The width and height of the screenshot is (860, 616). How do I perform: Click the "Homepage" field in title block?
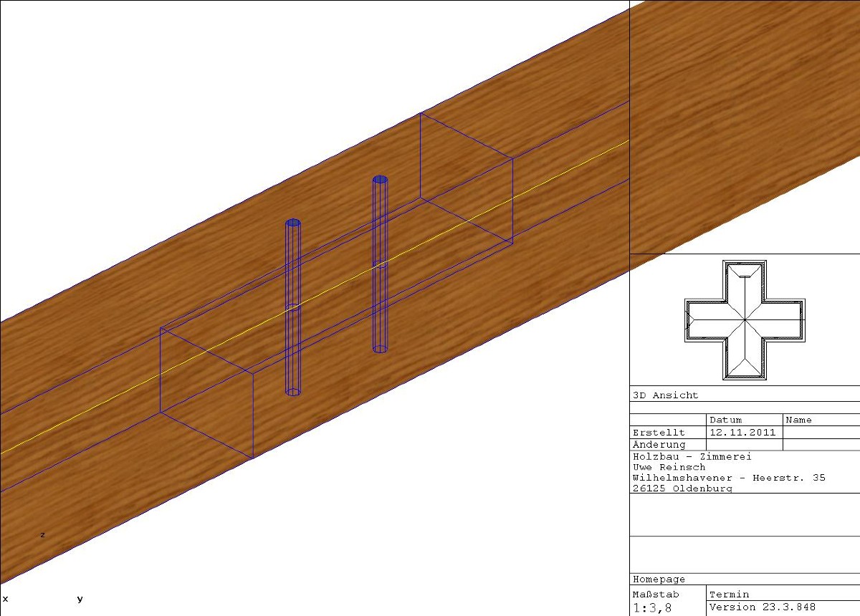(659, 579)
